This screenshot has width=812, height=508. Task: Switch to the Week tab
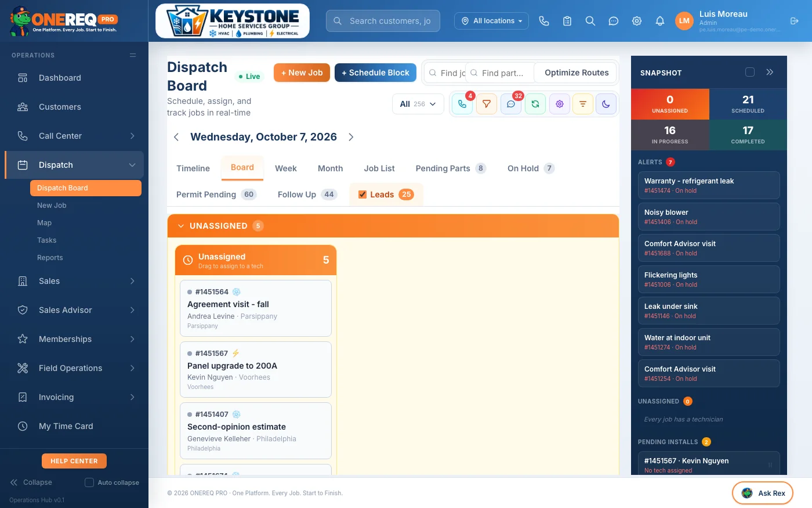(286, 168)
